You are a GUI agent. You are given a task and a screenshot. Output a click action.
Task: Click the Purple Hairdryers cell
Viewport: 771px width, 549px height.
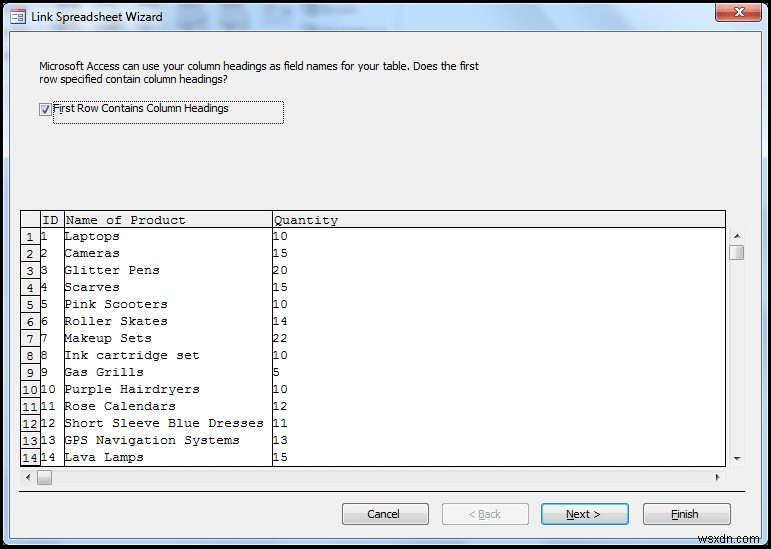coord(168,389)
